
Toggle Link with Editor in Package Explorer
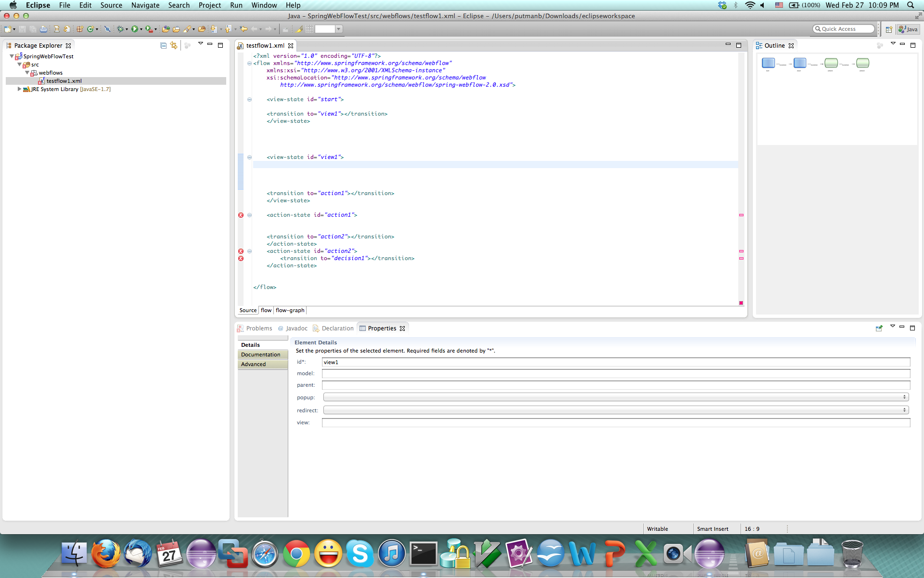[174, 45]
